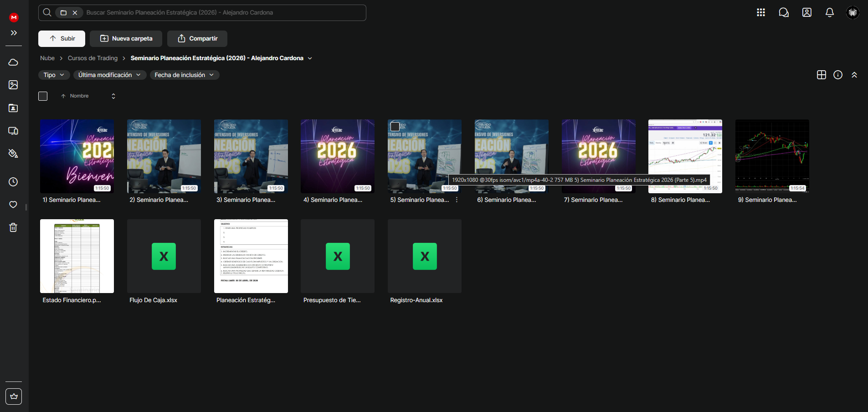Open the Flujo De Caja.xlsx file thumbnail
This screenshot has height=412, width=868.
point(164,256)
